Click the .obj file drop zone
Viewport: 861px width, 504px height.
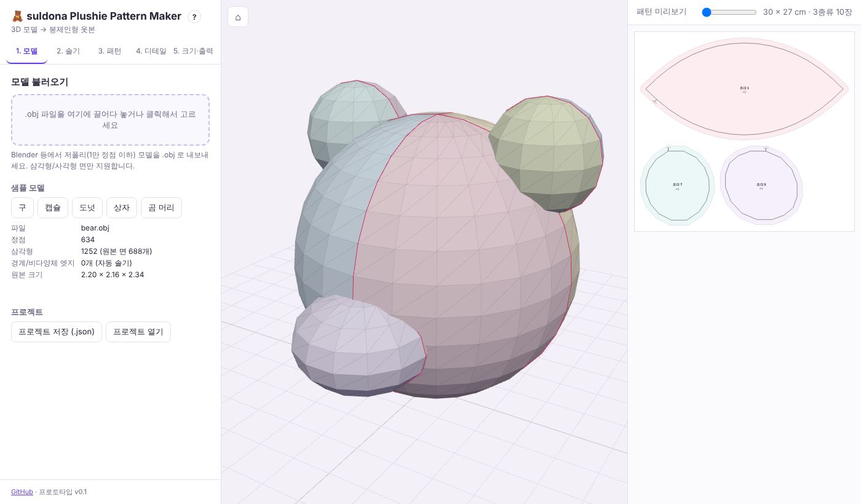pos(110,120)
